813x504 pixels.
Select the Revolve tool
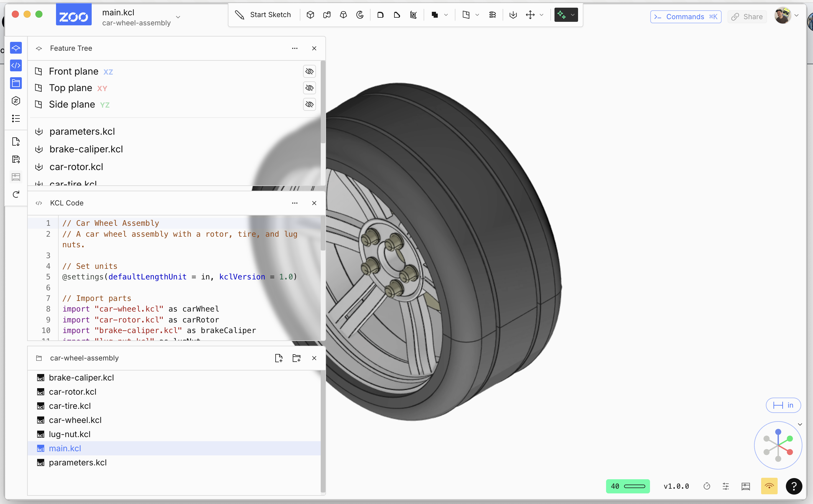click(360, 15)
